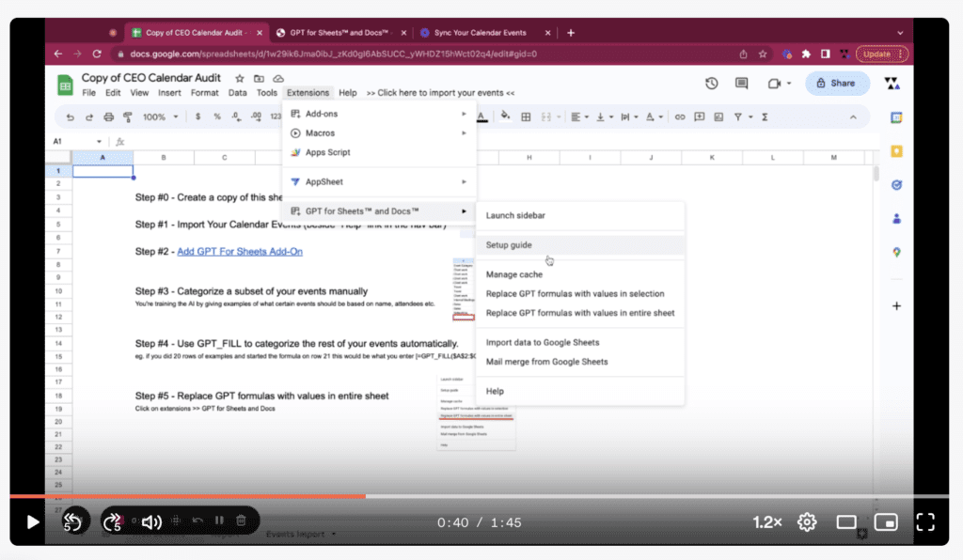The width and height of the screenshot is (963, 560).
Task: Open the Extensions menu
Action: coord(308,93)
